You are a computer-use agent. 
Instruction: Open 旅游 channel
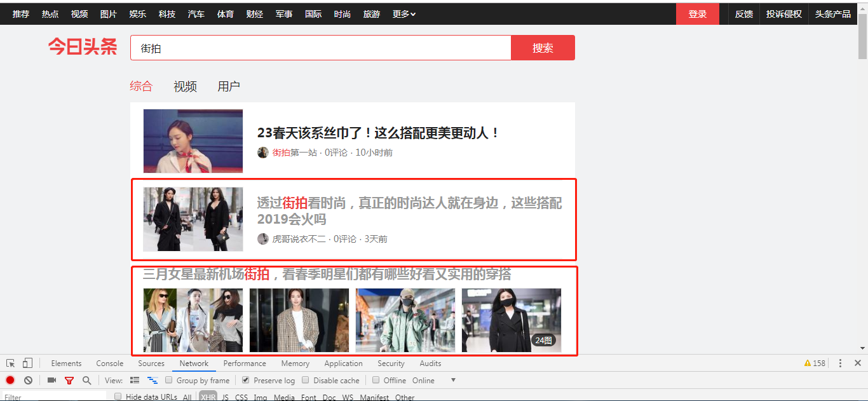coord(372,14)
